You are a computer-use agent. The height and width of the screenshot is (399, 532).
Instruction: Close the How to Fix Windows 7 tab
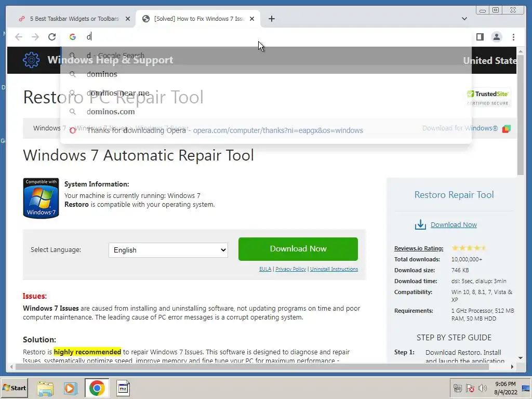pos(252,19)
